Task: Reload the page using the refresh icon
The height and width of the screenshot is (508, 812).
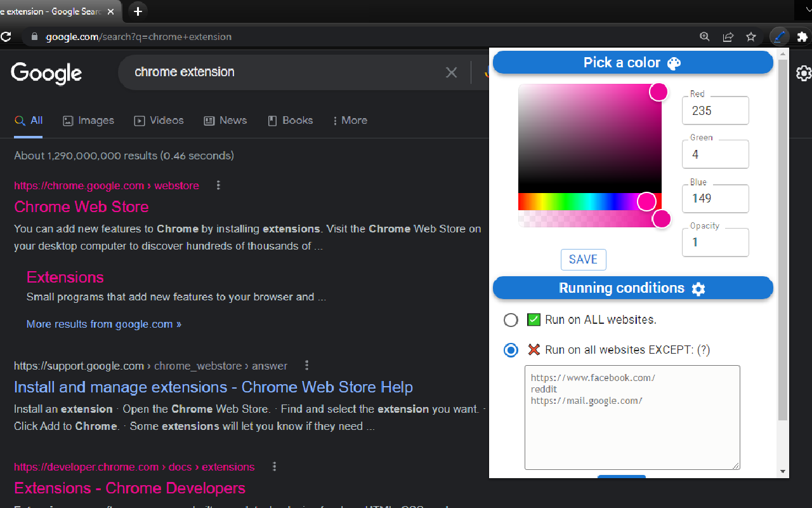Action: (6, 37)
